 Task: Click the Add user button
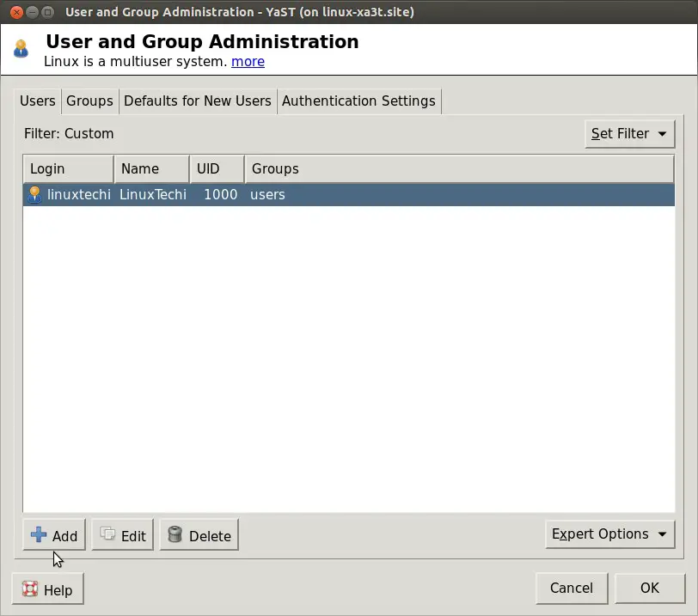click(54, 534)
